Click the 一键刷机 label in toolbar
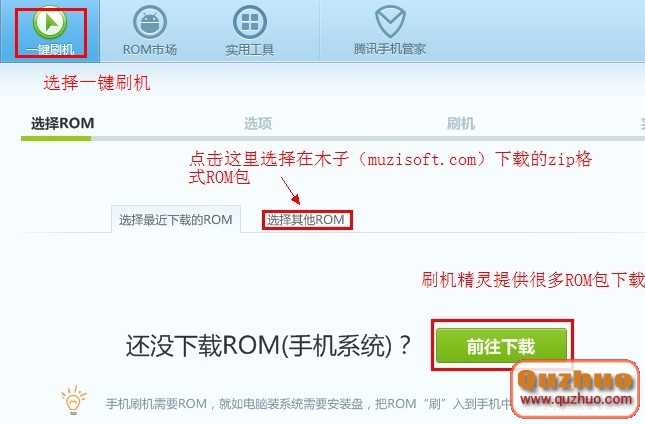Image resolution: width=645 pixels, height=424 pixels. 50,50
